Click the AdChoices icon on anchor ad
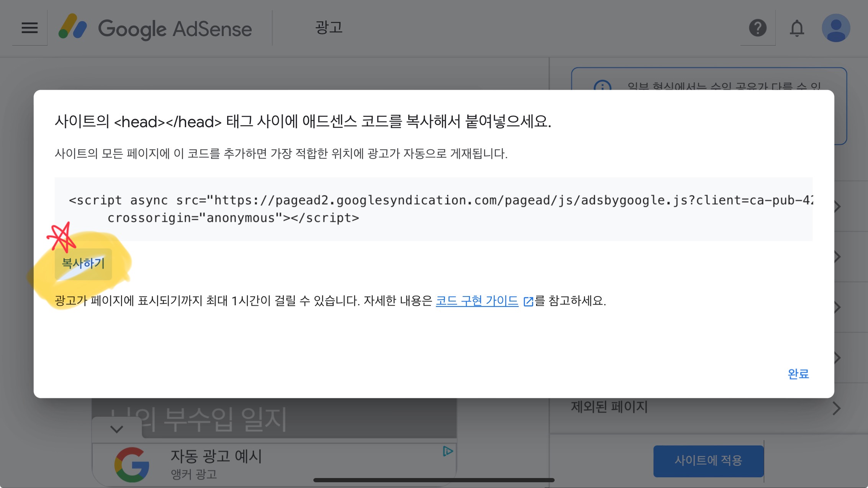 448,451
